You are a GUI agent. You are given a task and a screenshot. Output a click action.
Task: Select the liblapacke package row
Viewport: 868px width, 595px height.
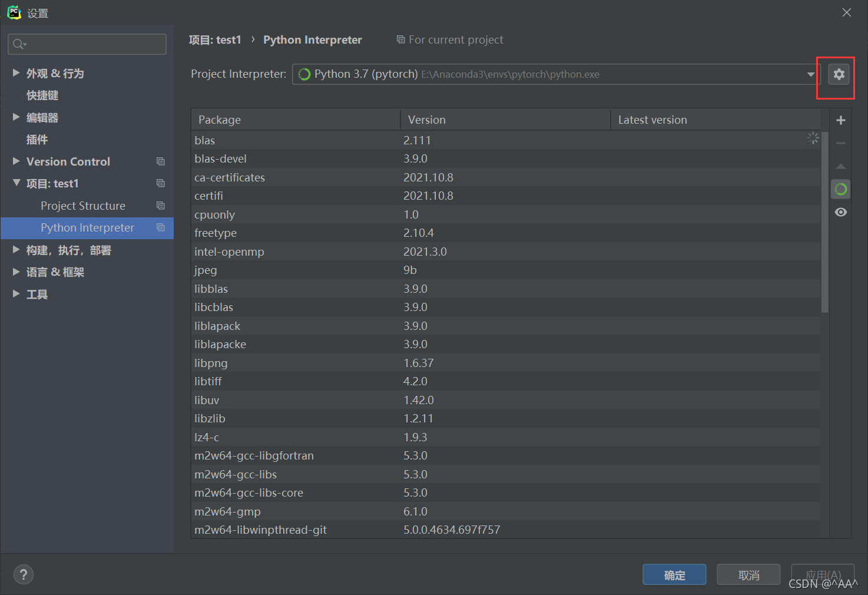(x=506, y=344)
